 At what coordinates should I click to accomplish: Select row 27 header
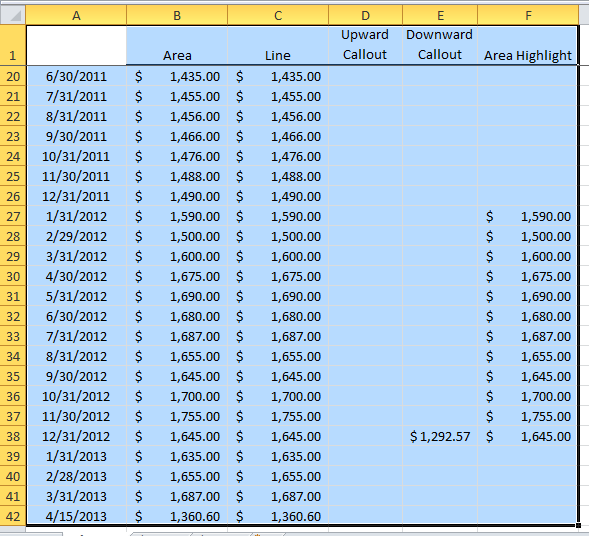pos(13,216)
